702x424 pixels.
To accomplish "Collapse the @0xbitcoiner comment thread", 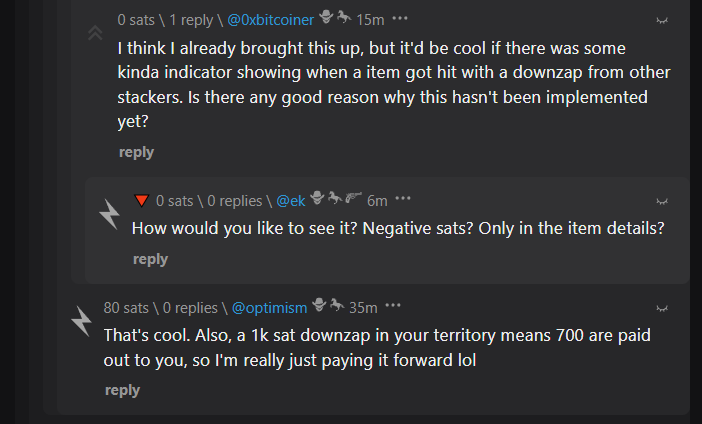I will [x=662, y=21].
